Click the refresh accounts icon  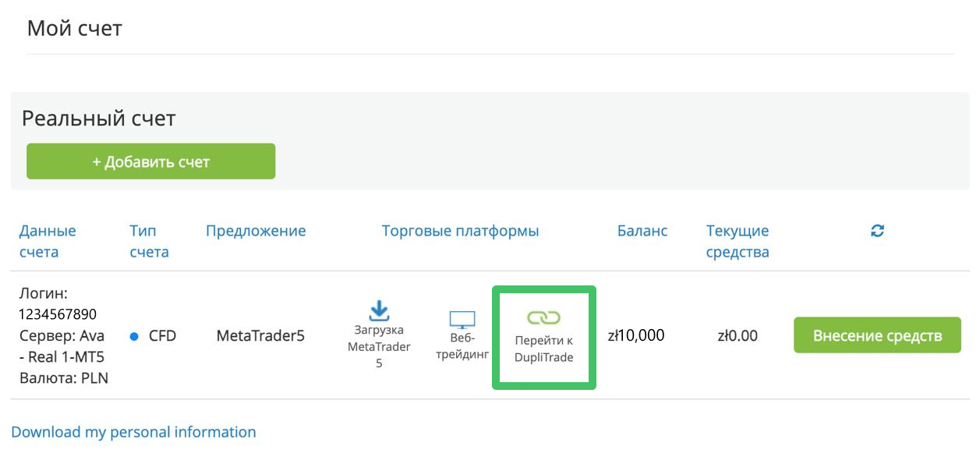(877, 231)
